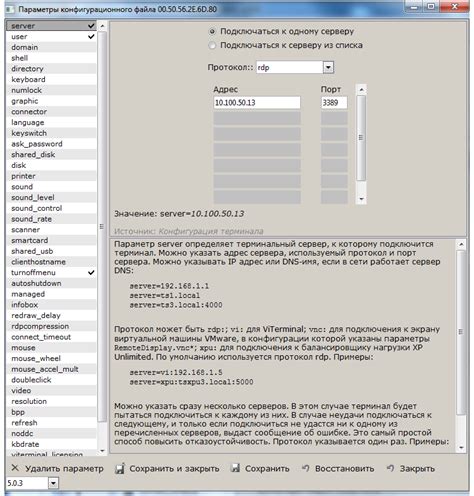474x496 pixels.
Task: Select the autoshutdown parameter
Action: point(52,283)
